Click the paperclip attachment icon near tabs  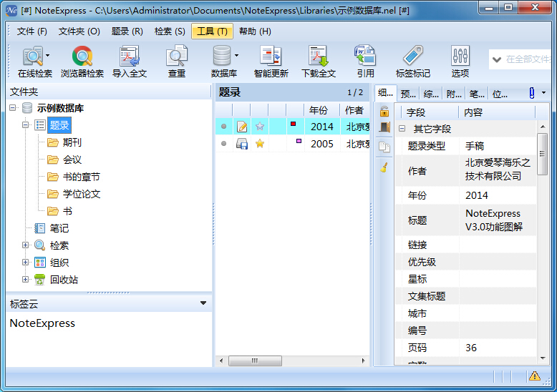click(x=531, y=93)
